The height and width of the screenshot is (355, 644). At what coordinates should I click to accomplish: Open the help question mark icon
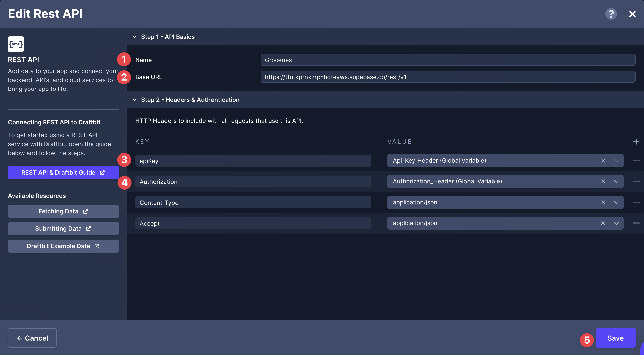point(611,14)
